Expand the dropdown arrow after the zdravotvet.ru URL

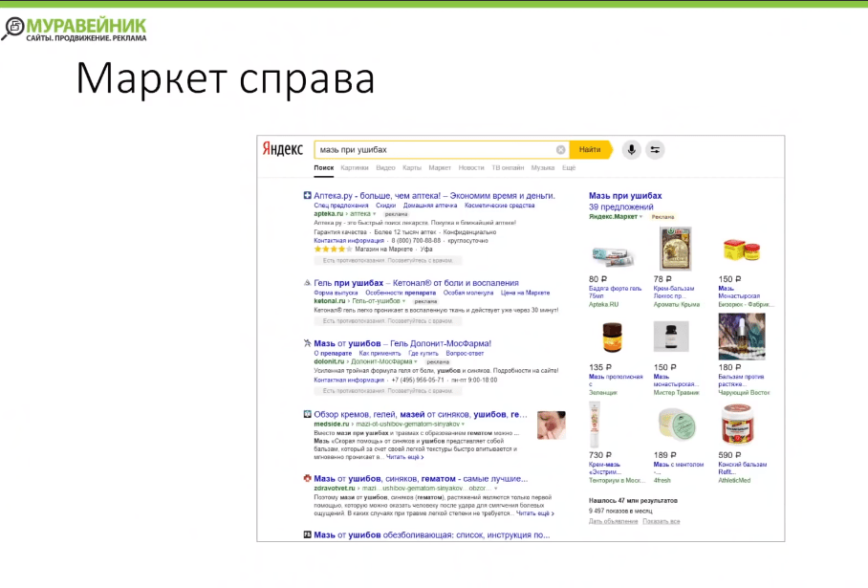click(x=495, y=489)
